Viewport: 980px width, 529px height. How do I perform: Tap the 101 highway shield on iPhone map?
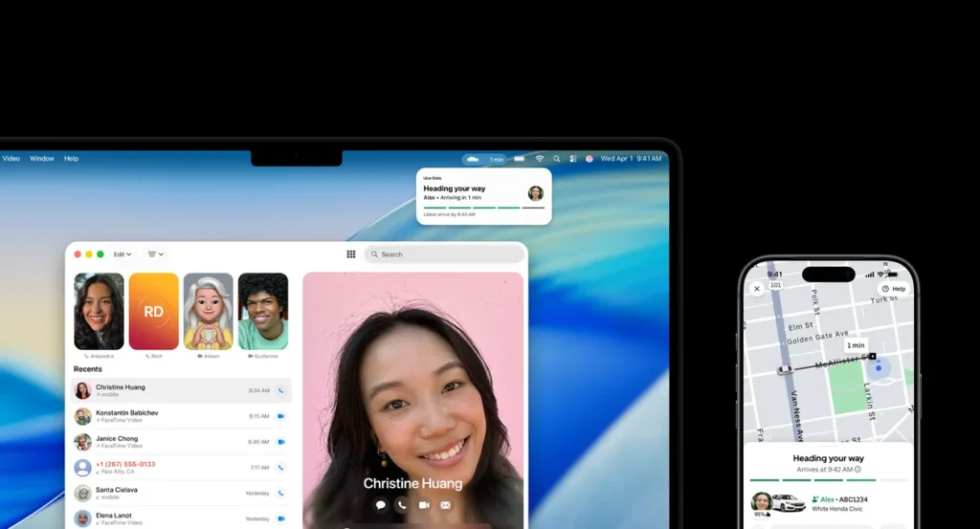pyautogui.click(x=775, y=285)
